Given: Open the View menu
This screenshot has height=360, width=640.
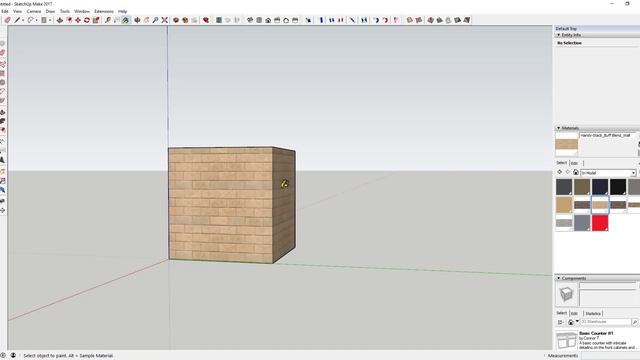Looking at the screenshot, I should (18, 11).
